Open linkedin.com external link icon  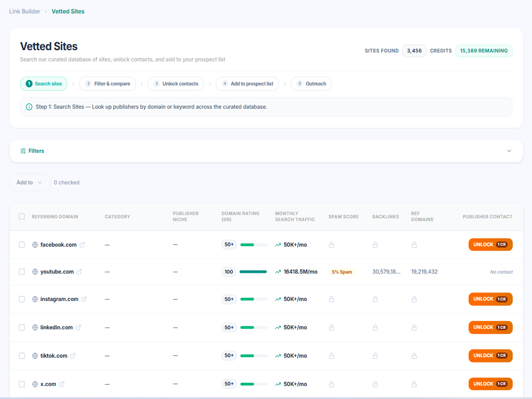pos(78,328)
